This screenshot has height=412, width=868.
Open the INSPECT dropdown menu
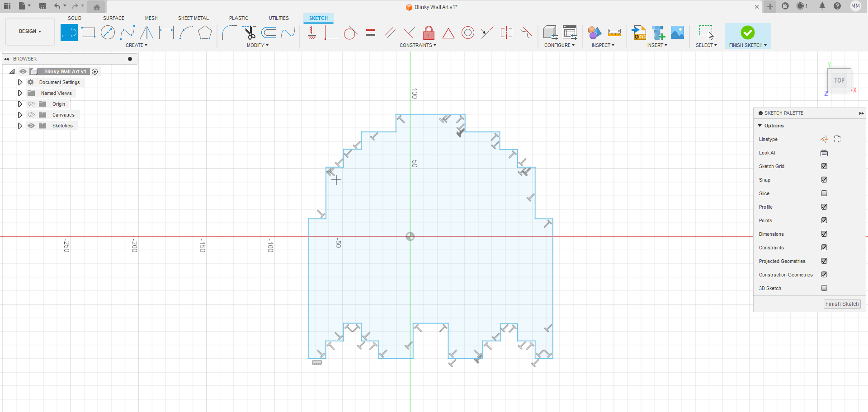pos(603,45)
